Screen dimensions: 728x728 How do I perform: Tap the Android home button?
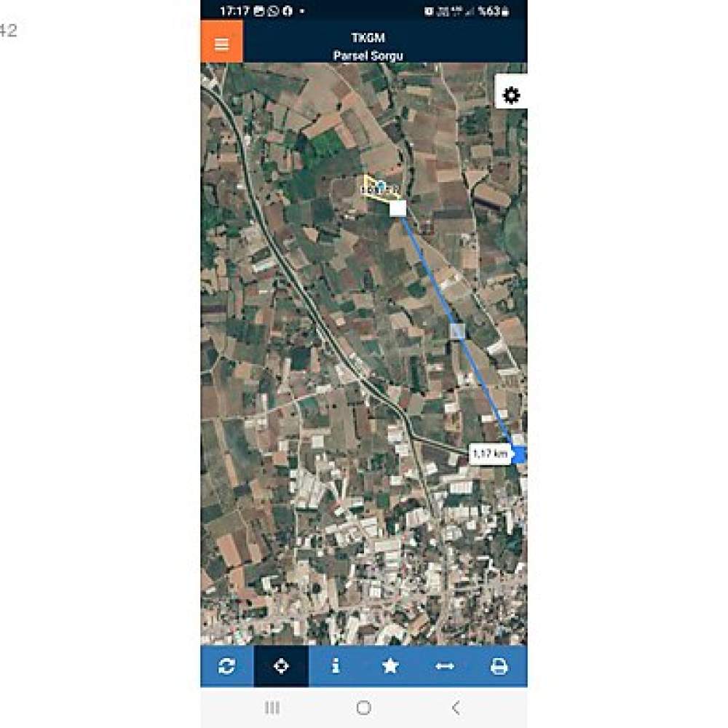pos(363,708)
